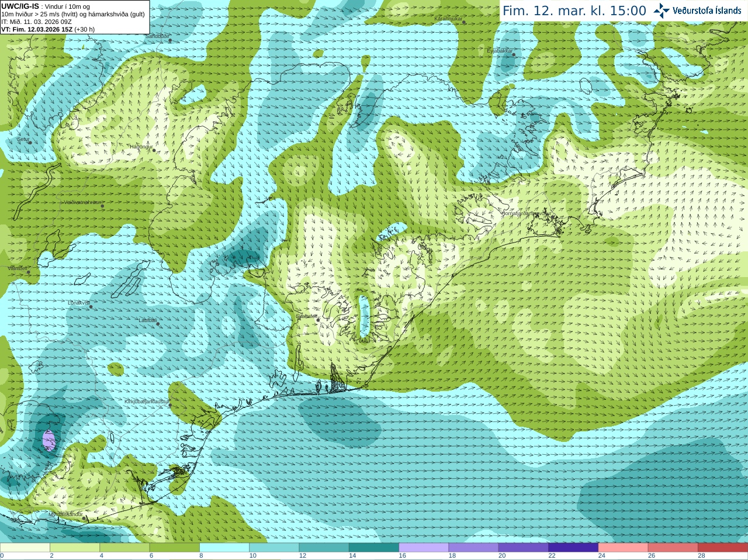This screenshot has height=560, width=748.
Task: Click the Veiðivatnahraun station label
Action: coord(82,202)
